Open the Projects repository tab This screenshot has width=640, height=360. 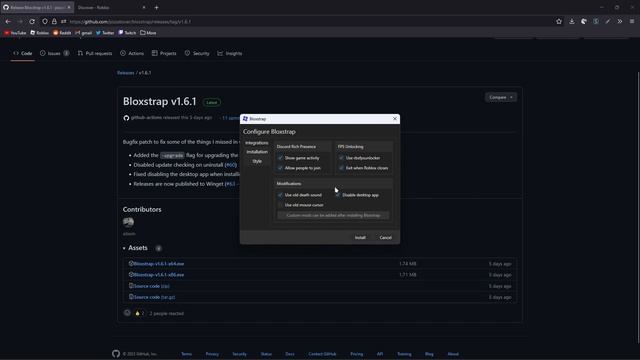pos(164,53)
